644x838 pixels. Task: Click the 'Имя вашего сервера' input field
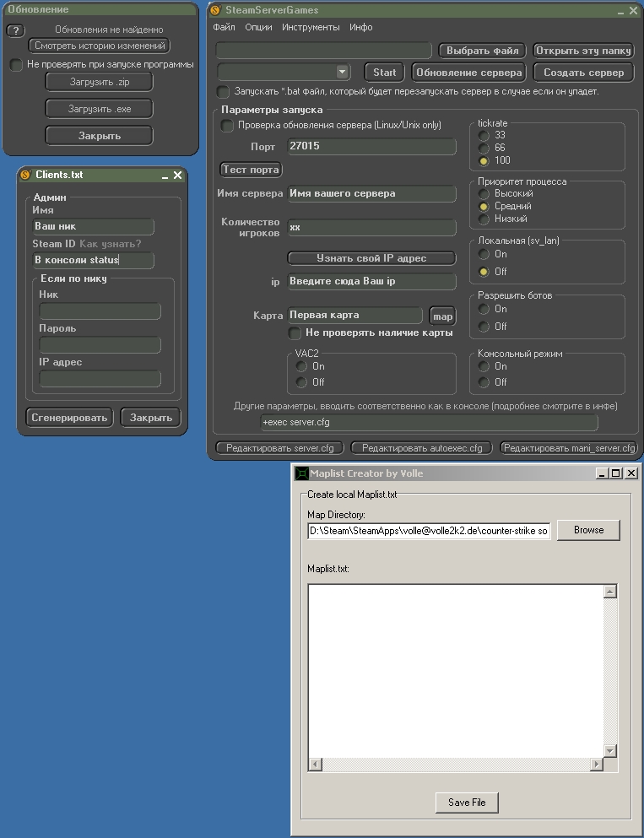(x=372, y=194)
